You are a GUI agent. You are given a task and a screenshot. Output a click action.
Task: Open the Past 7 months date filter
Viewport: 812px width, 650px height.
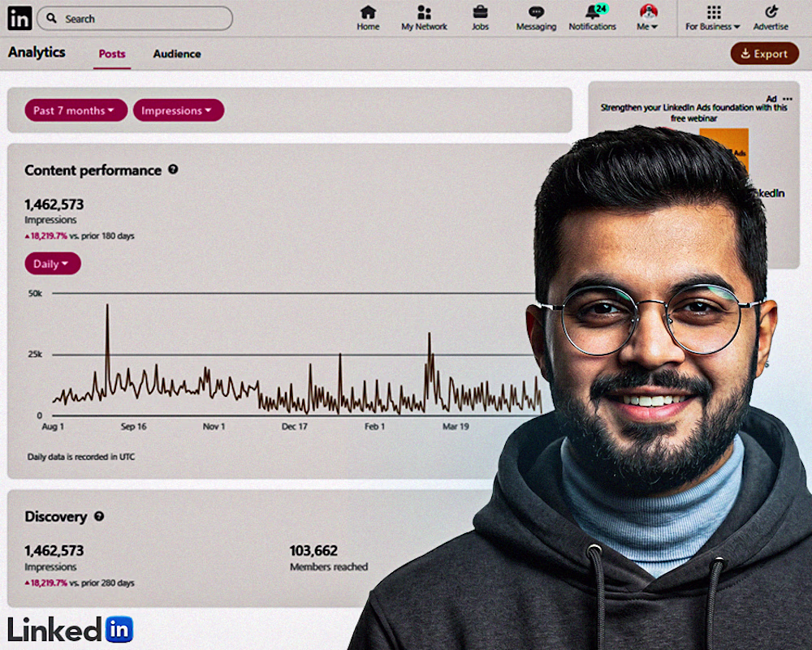pyautogui.click(x=76, y=110)
